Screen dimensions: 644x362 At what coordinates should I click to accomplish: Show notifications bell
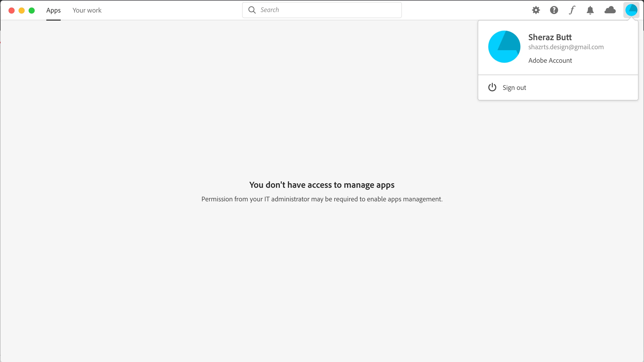click(x=590, y=10)
